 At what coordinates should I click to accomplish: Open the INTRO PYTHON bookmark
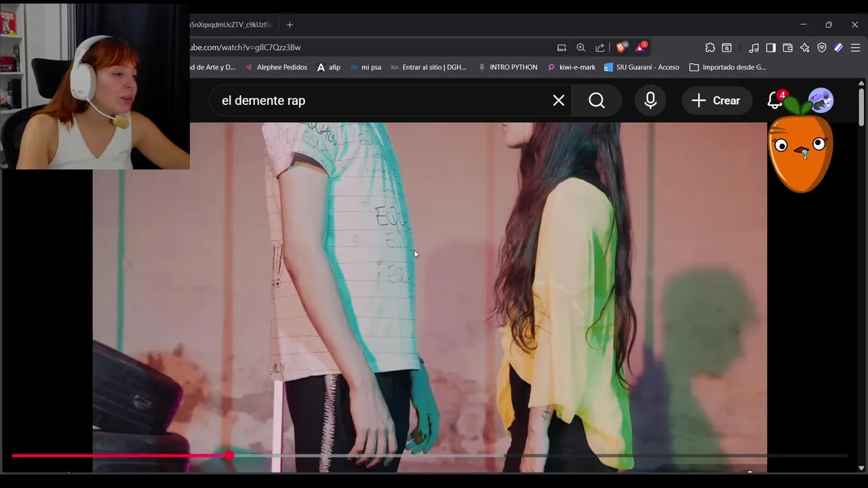pyautogui.click(x=507, y=67)
